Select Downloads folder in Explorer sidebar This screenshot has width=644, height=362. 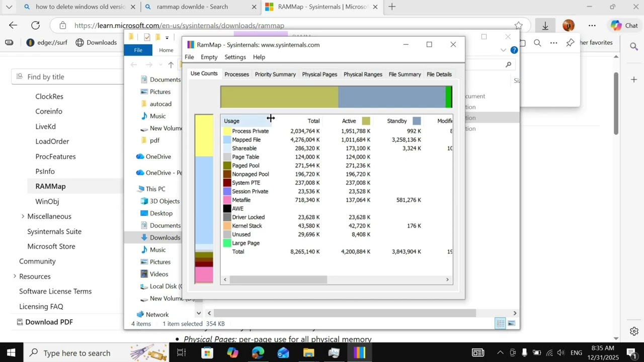point(160,238)
